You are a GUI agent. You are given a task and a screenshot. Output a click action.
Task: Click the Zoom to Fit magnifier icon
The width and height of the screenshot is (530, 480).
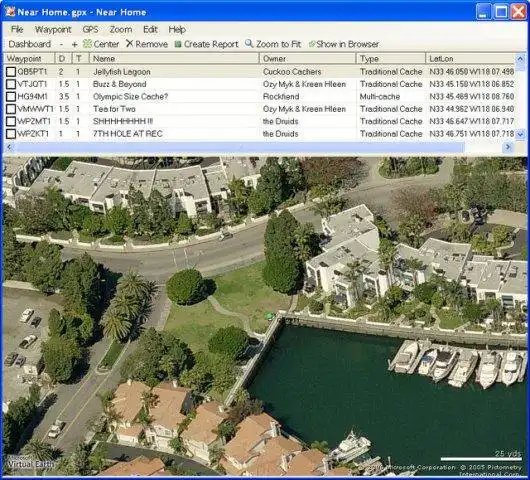(x=249, y=43)
